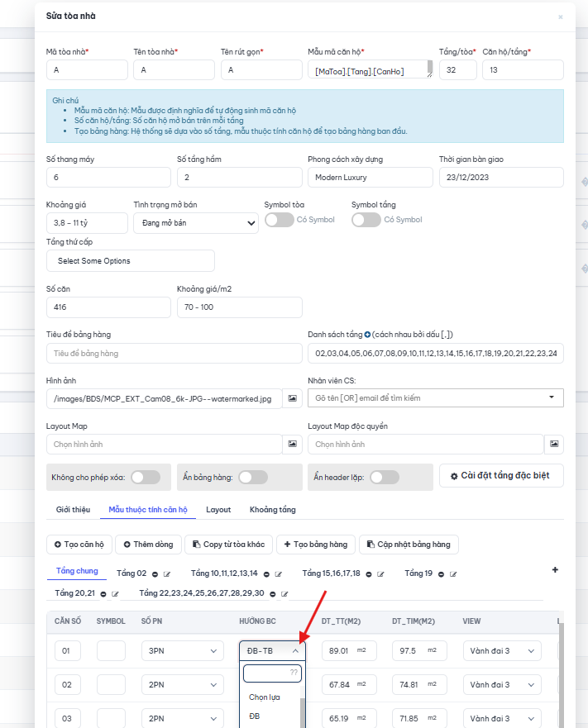Click the Mẫu mã căn hộ textarea
Screen dimensions: 588x728
click(370, 69)
